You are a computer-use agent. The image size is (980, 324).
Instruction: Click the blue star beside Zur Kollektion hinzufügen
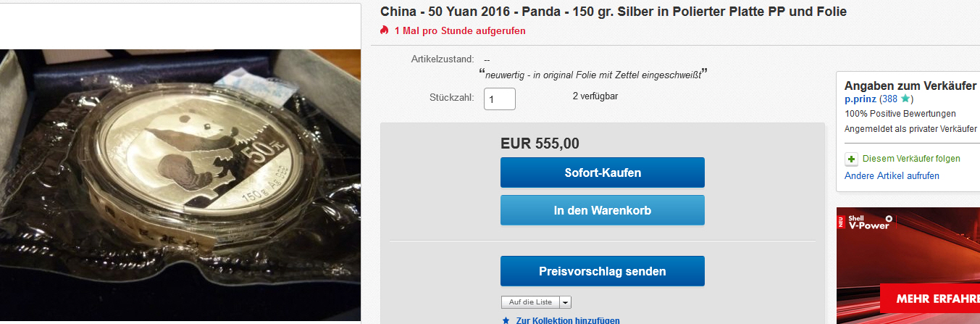(506, 320)
